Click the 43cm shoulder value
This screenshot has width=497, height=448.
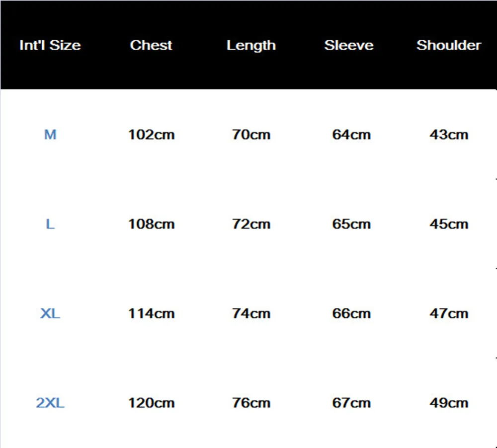pyautogui.click(x=449, y=135)
